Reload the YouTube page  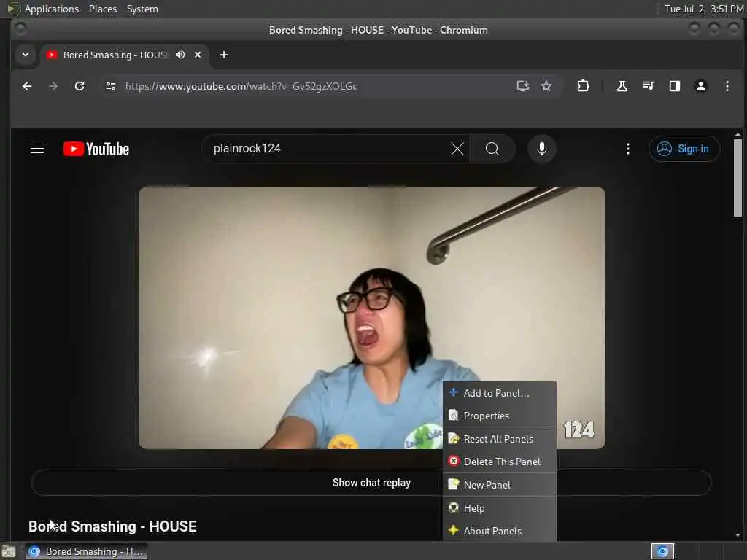tap(80, 86)
